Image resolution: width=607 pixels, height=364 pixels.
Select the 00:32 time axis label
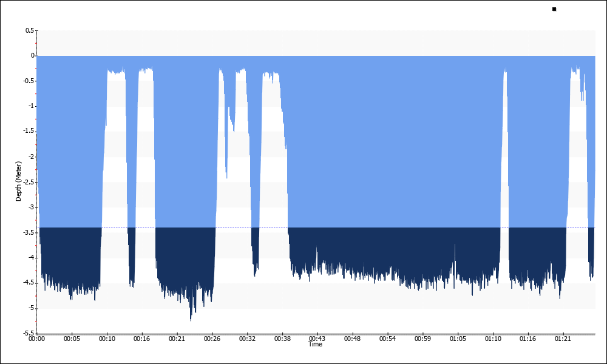(247, 339)
